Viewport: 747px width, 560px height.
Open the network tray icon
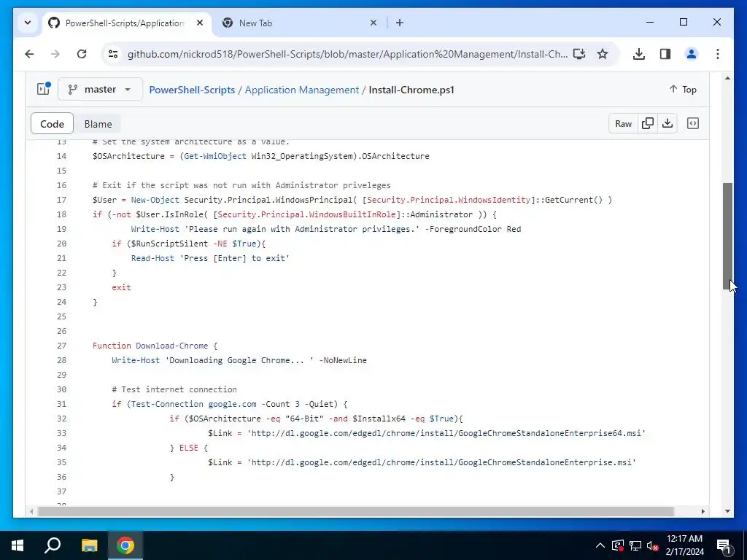[635, 545]
